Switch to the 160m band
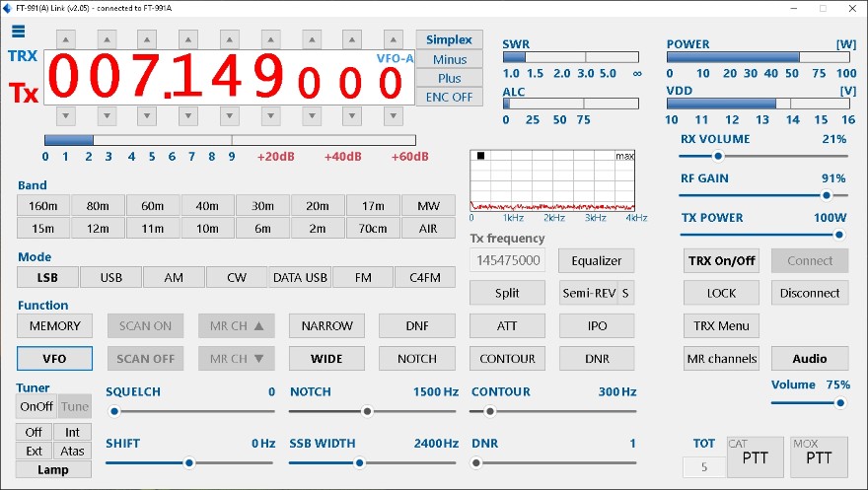Image resolution: width=868 pixels, height=490 pixels. pyautogui.click(x=43, y=206)
